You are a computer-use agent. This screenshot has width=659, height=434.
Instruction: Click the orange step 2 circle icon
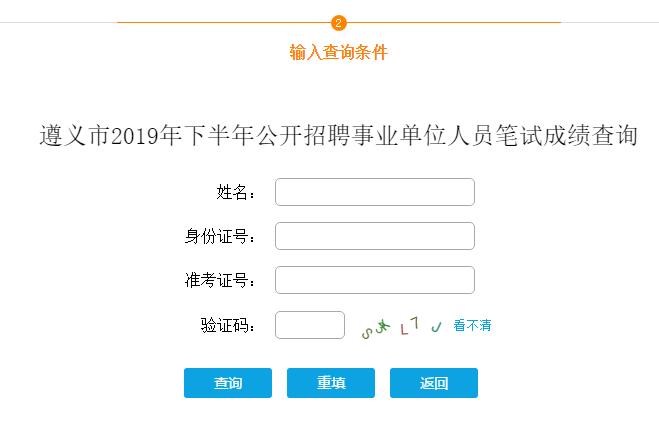pyautogui.click(x=338, y=23)
